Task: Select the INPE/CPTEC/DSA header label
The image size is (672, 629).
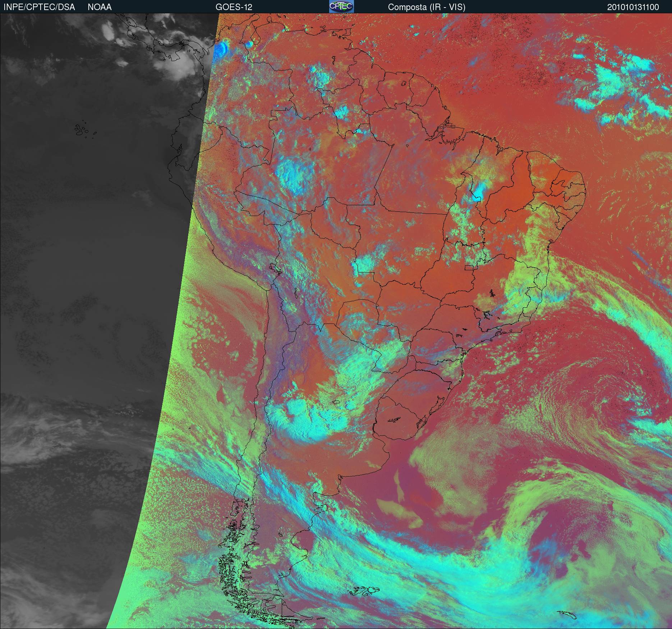Action: coord(39,7)
